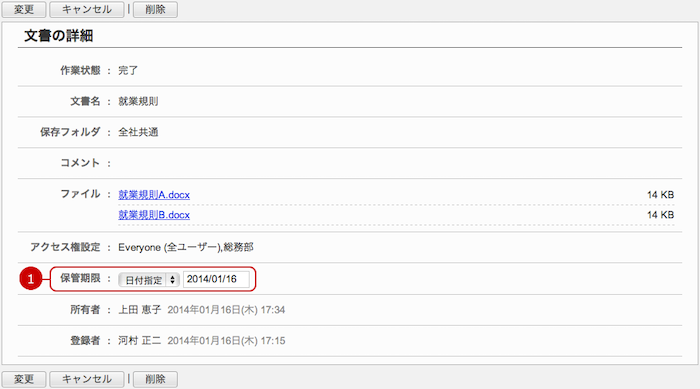Select the owner name 上田 恵子
This screenshot has width=700, height=389.
point(139,310)
